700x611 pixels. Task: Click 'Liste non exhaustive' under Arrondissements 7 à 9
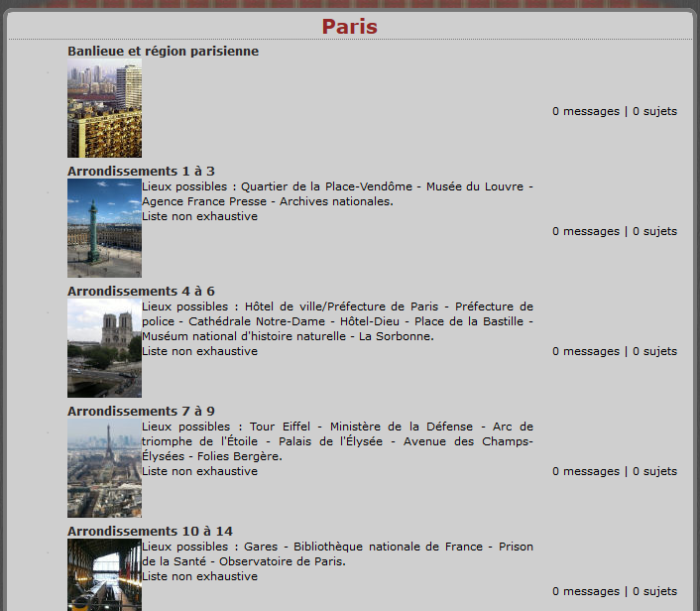tap(200, 472)
